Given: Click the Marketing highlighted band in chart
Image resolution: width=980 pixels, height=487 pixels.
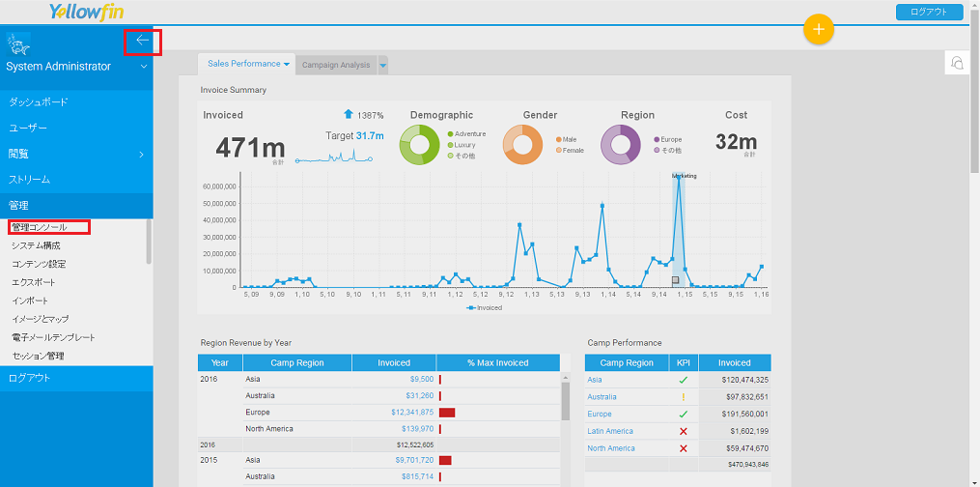Looking at the screenshot, I should (x=679, y=231).
